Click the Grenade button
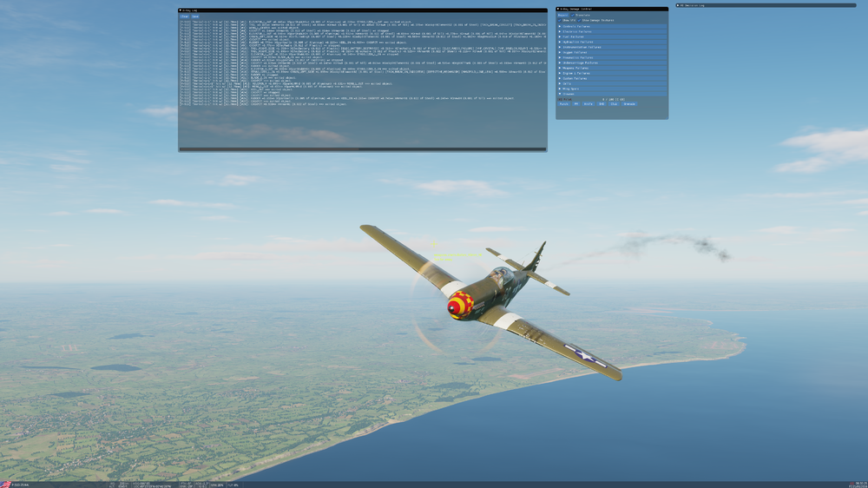This screenshot has height=488, width=868. (628, 103)
